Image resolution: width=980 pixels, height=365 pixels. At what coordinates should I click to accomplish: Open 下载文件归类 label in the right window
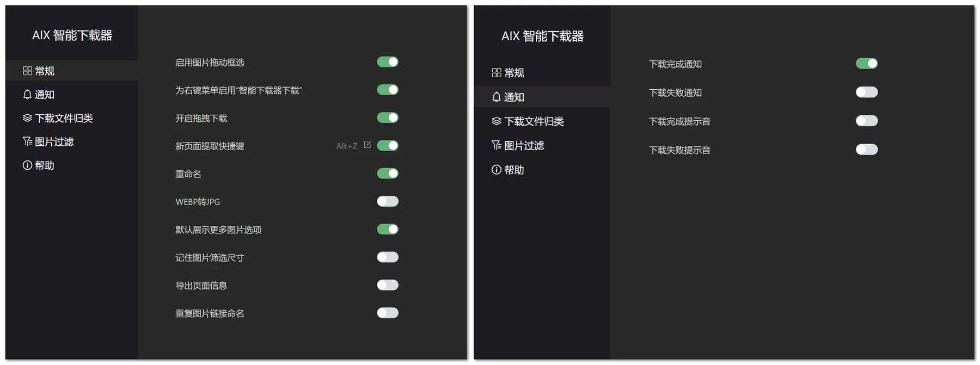tap(534, 121)
